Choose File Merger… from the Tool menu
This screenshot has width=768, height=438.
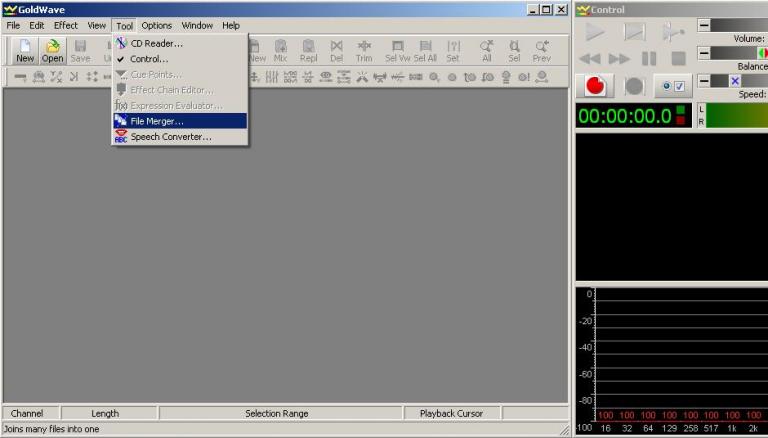pos(157,121)
